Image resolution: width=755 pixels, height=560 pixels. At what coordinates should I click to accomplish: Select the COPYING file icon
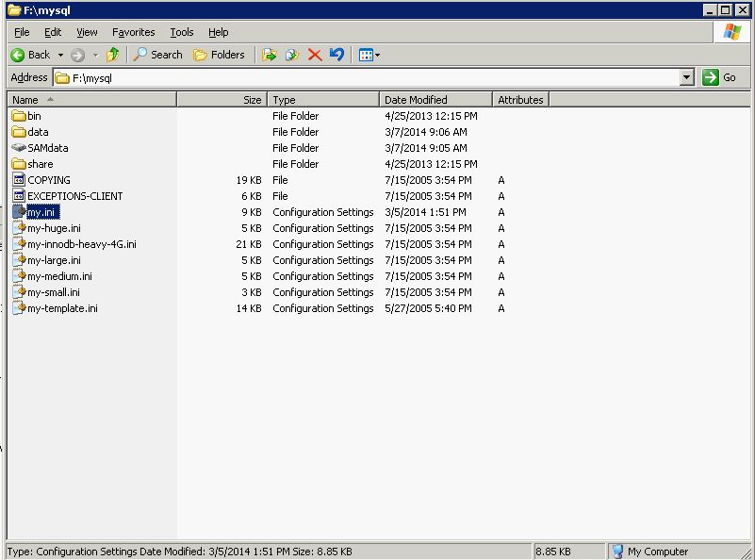[19, 180]
